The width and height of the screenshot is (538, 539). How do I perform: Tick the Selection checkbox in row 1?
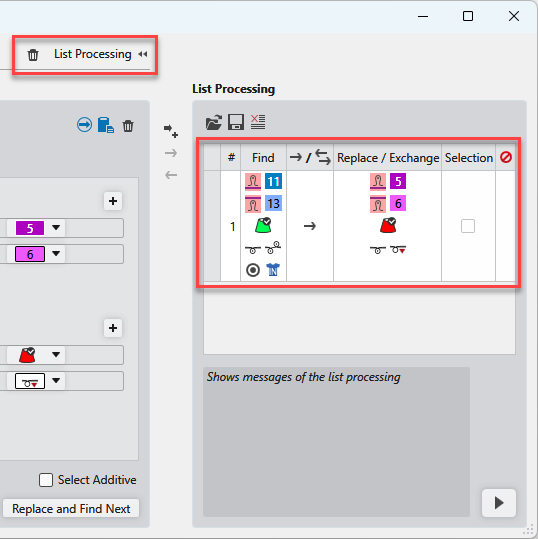(x=468, y=226)
